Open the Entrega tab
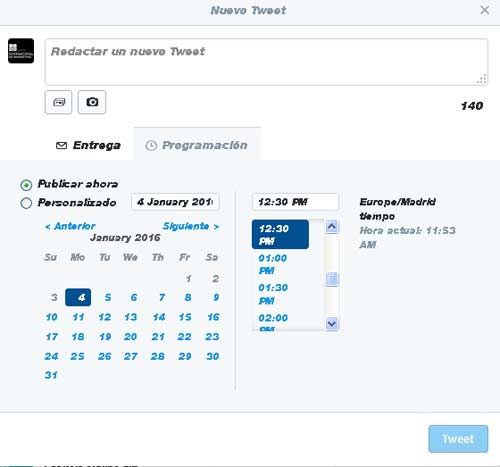Image resolution: width=500 pixels, height=467 pixels. click(x=88, y=145)
